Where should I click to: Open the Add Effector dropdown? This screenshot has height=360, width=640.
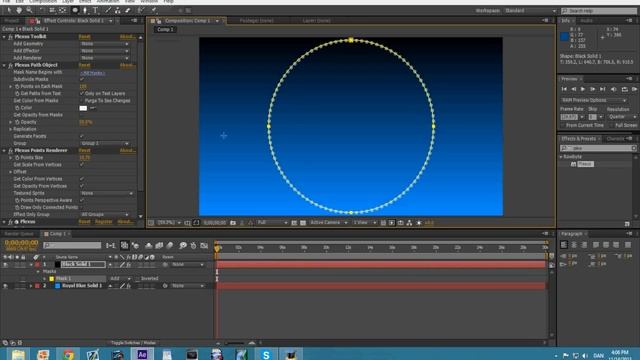pyautogui.click(x=104, y=51)
